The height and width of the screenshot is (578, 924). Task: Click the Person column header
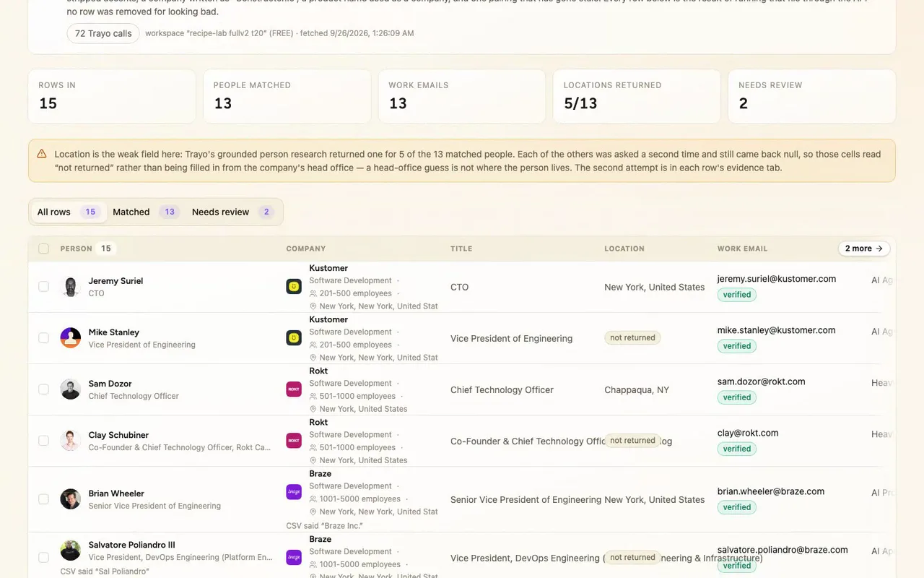(x=77, y=249)
